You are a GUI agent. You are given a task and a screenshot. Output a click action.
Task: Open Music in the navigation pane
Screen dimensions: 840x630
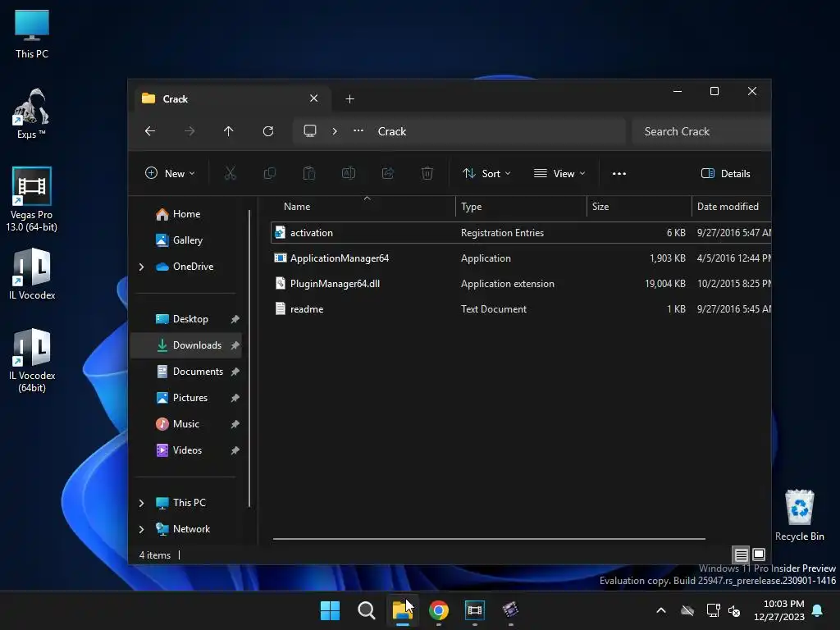(x=185, y=424)
